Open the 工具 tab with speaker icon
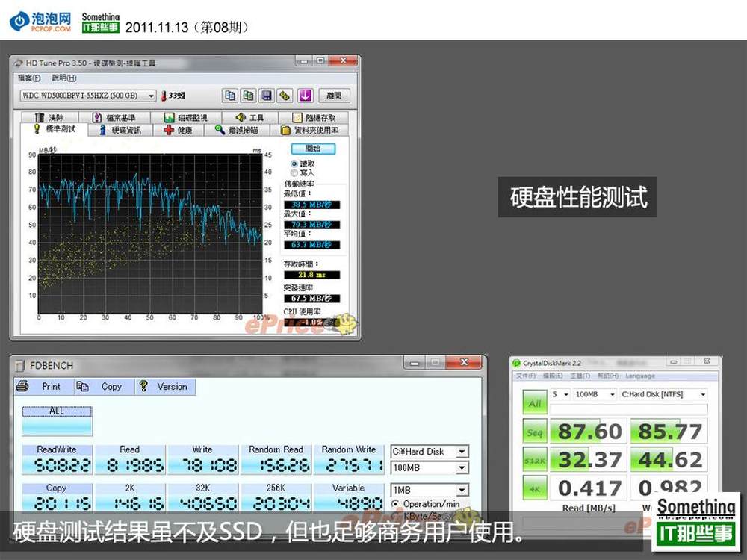Image resolution: width=747 pixels, height=560 pixels. pyautogui.click(x=249, y=117)
